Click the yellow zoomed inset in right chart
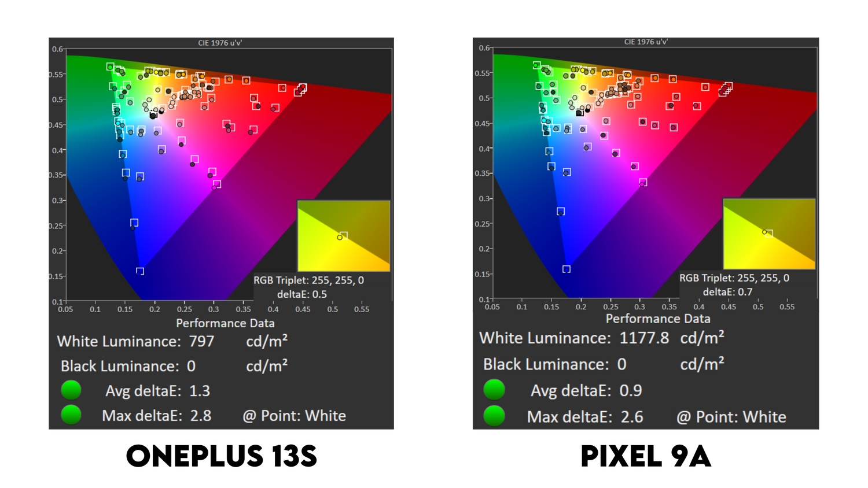The height and width of the screenshot is (488, 868). tap(769, 234)
